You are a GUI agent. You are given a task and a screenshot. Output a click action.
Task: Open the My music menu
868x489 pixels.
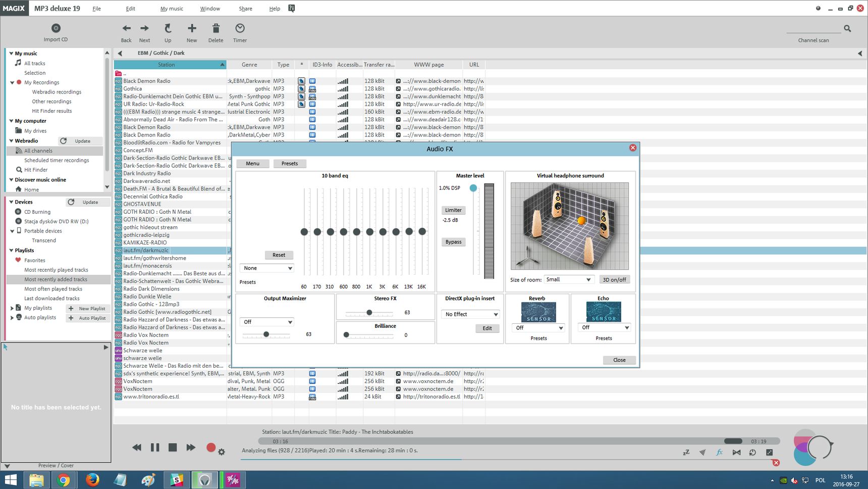click(x=172, y=9)
